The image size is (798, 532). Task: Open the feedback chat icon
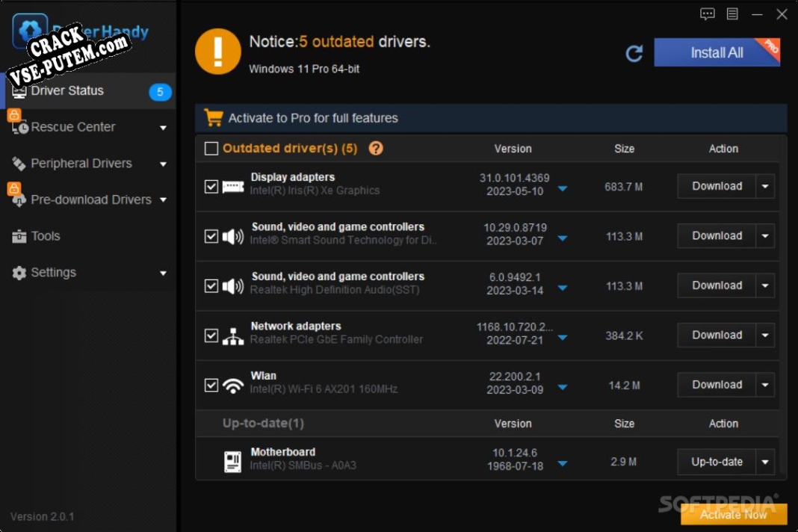707,14
